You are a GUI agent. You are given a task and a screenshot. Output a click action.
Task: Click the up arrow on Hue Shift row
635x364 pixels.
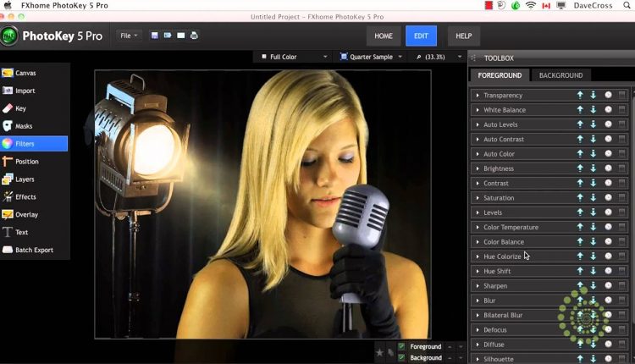tap(580, 271)
